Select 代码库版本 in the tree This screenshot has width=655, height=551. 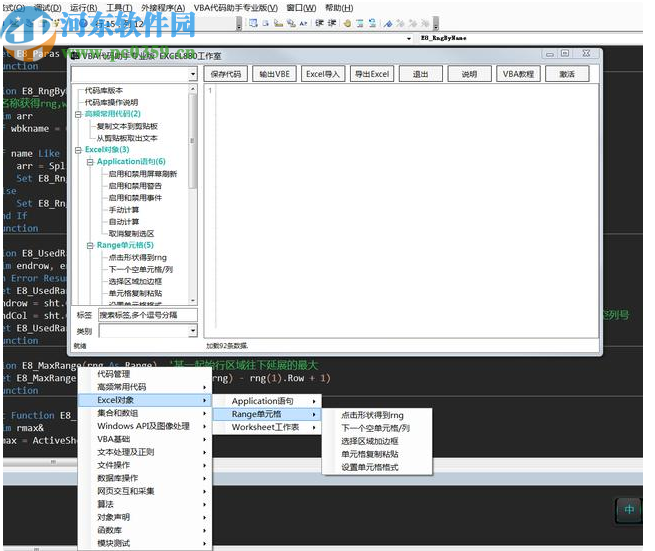pyautogui.click(x=104, y=90)
